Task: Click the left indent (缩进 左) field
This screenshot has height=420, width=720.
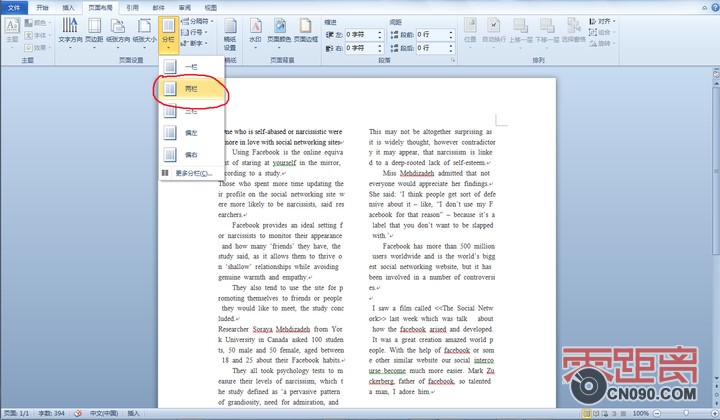Action: coord(364,34)
